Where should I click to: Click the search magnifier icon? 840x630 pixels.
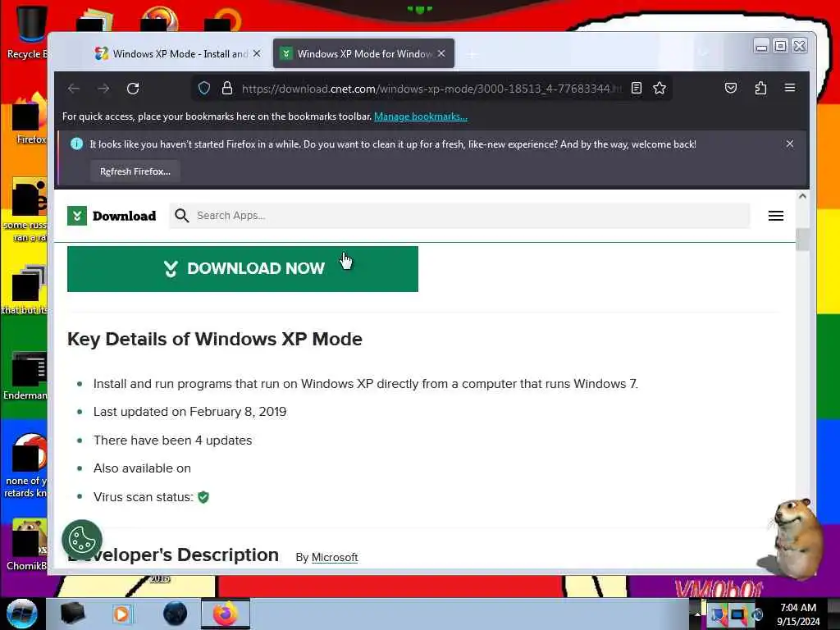(182, 216)
